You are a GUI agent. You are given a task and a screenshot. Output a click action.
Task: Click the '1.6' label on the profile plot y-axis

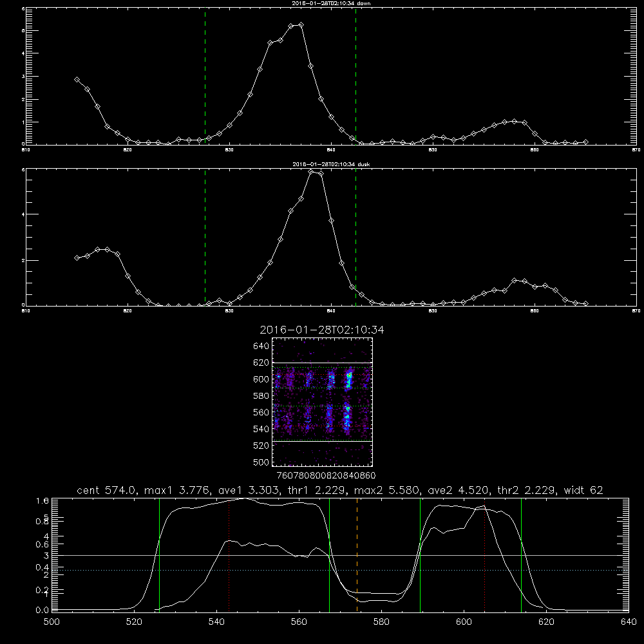pyautogui.click(x=43, y=500)
